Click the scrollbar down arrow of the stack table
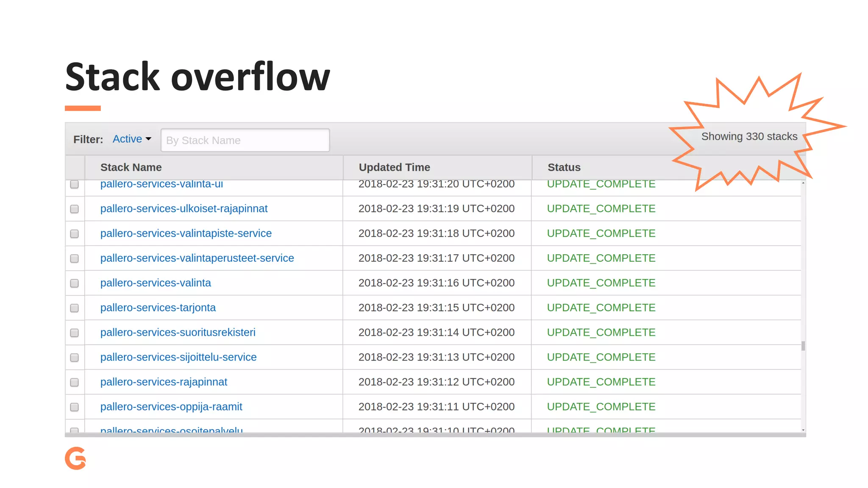This screenshot has width=868, height=488. [803, 430]
